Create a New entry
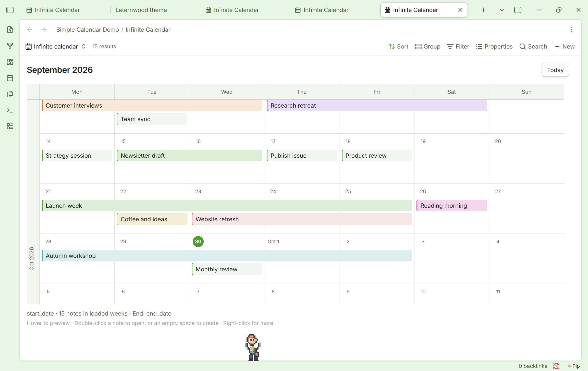Viewport: 588px width, 371px height. [x=565, y=47]
